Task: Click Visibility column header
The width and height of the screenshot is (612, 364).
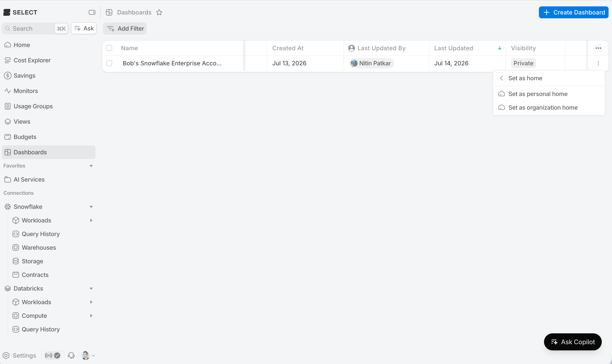Action: coord(523,48)
